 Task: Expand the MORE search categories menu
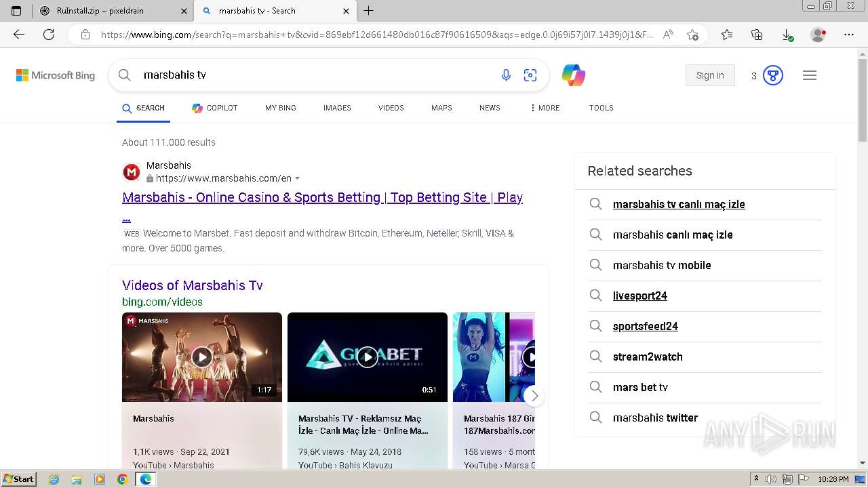545,108
